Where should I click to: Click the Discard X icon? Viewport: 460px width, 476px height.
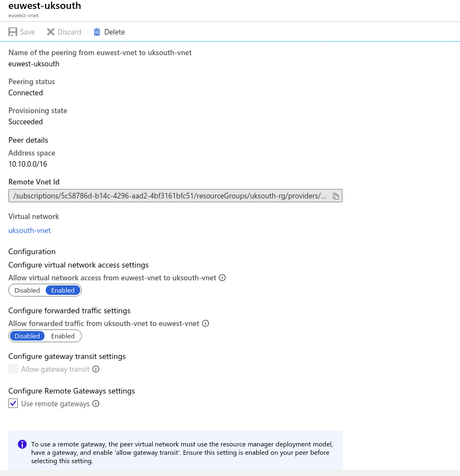[51, 32]
